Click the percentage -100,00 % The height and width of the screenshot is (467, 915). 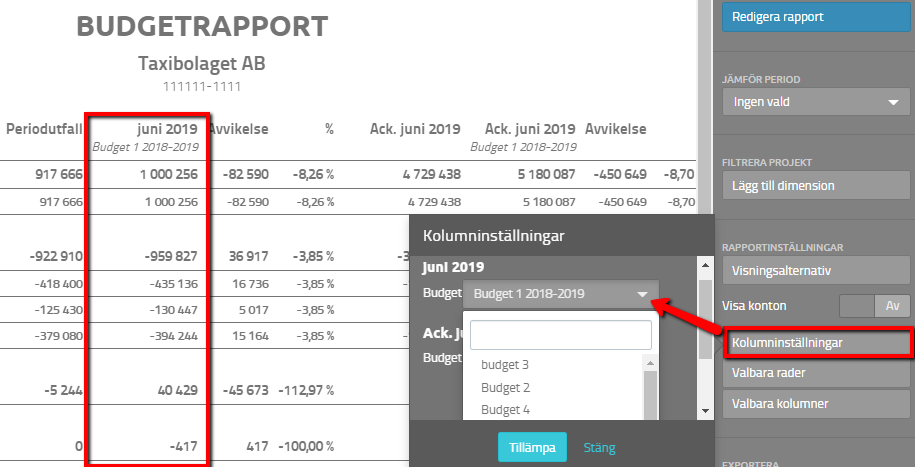(306, 447)
